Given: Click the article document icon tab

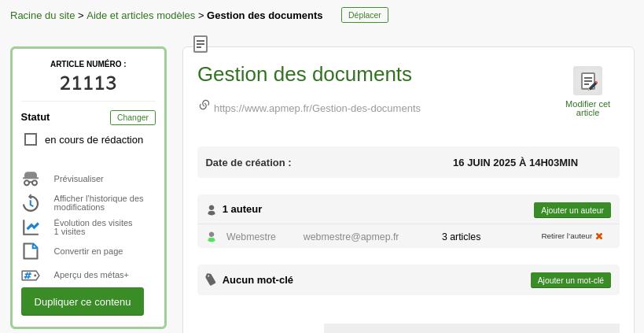Looking at the screenshot, I should 201,44.
